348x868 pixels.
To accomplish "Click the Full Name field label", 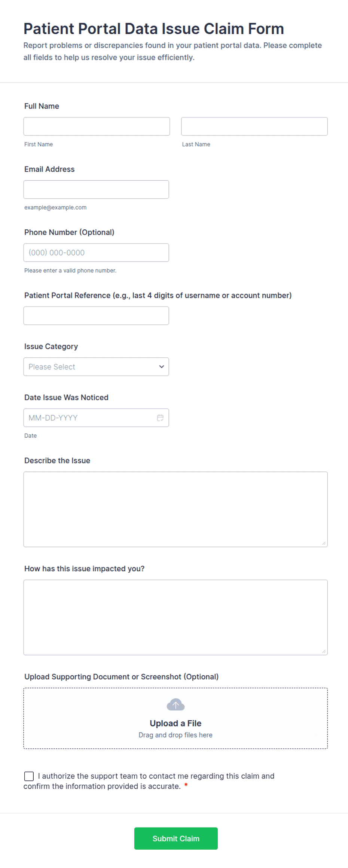I will coord(42,106).
